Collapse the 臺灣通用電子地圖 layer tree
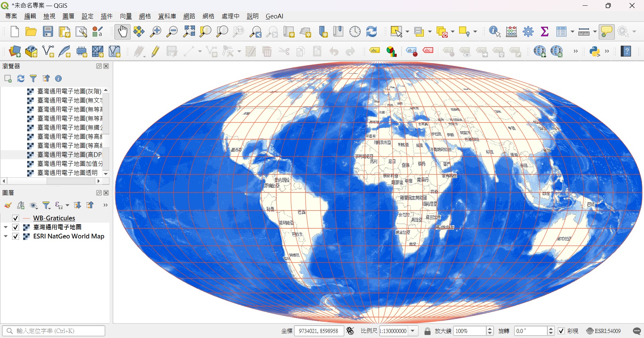The image size is (644, 338). 6,227
